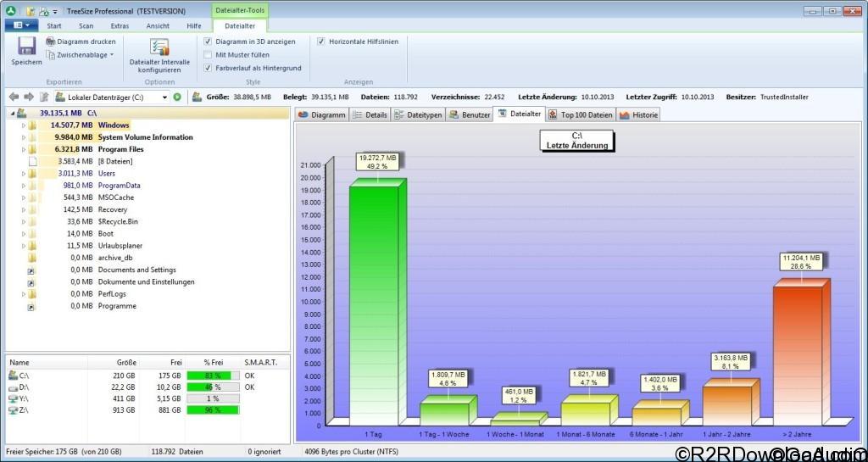Click the archive_db folder icon

coord(32,258)
